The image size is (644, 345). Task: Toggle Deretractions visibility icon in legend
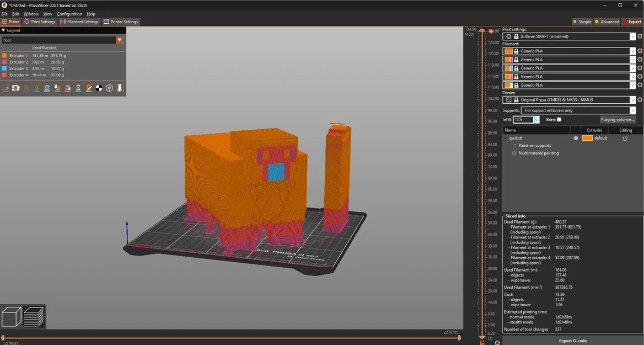click(x=36, y=88)
